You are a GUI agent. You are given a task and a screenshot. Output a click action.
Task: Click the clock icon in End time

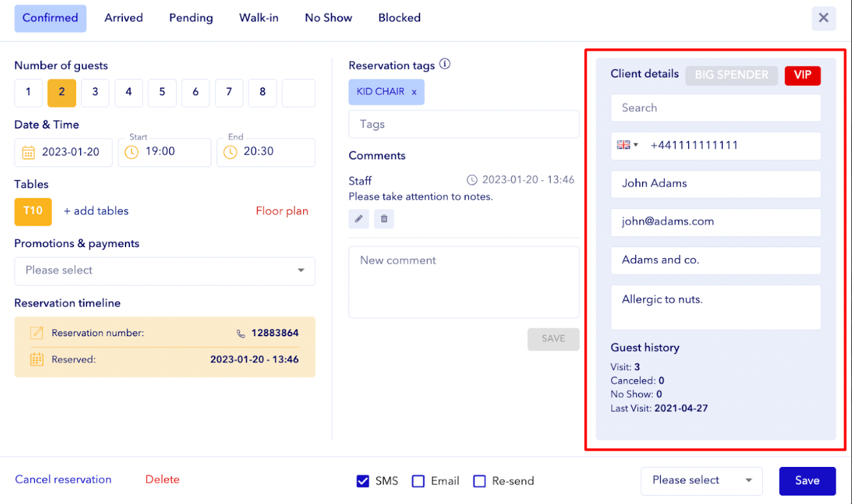point(230,152)
